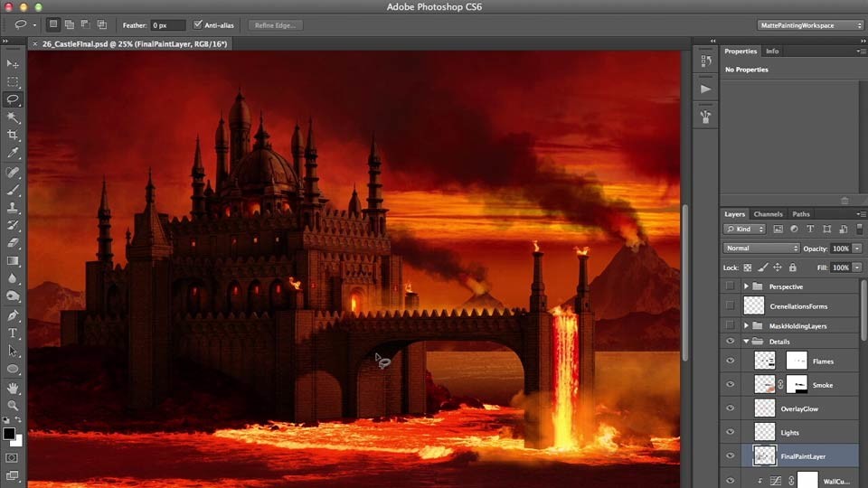Click the Feather input field
The image size is (868, 488).
click(168, 25)
